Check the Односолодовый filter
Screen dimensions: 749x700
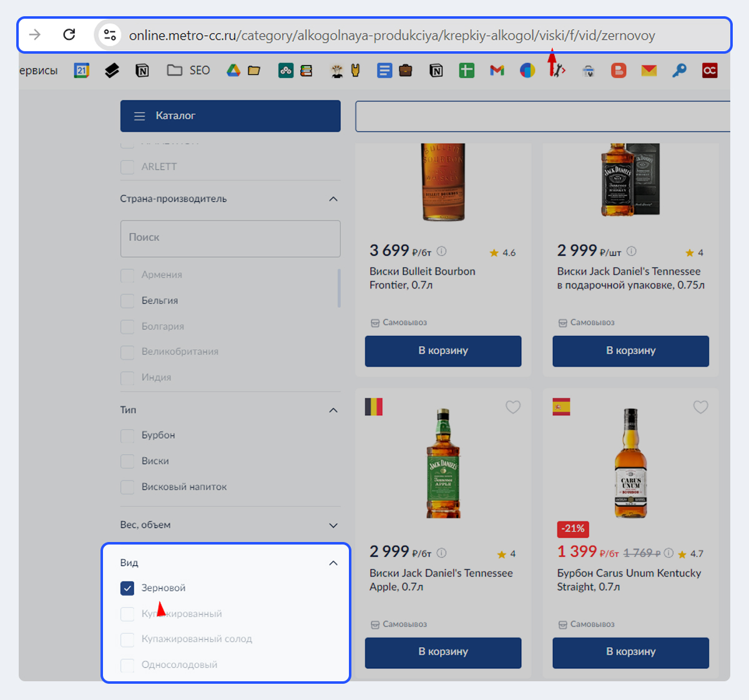pos(127,665)
